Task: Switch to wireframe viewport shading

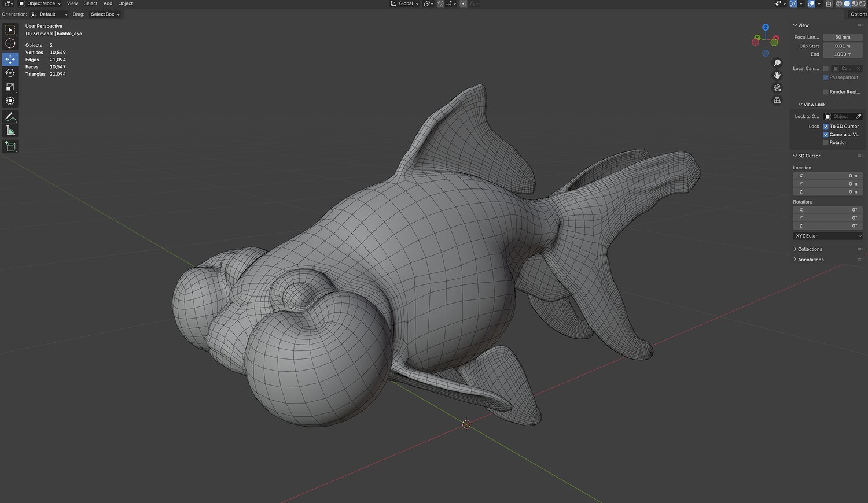Action: click(839, 3)
